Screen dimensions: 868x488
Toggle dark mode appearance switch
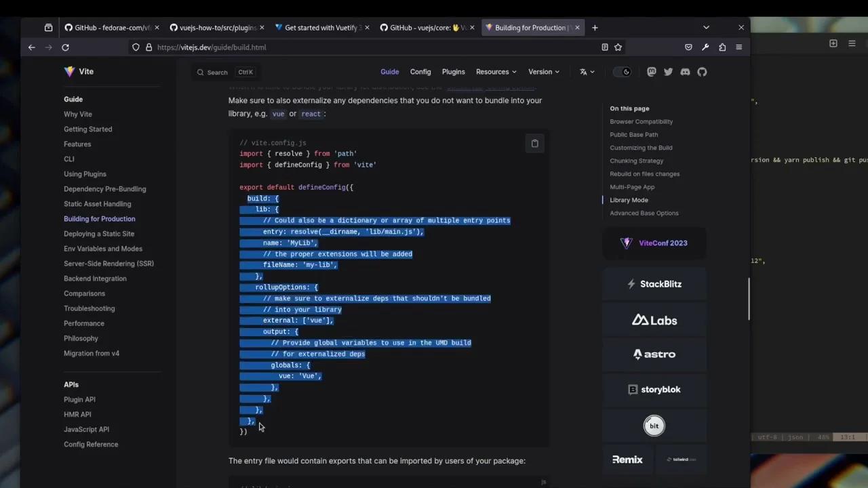click(x=623, y=71)
